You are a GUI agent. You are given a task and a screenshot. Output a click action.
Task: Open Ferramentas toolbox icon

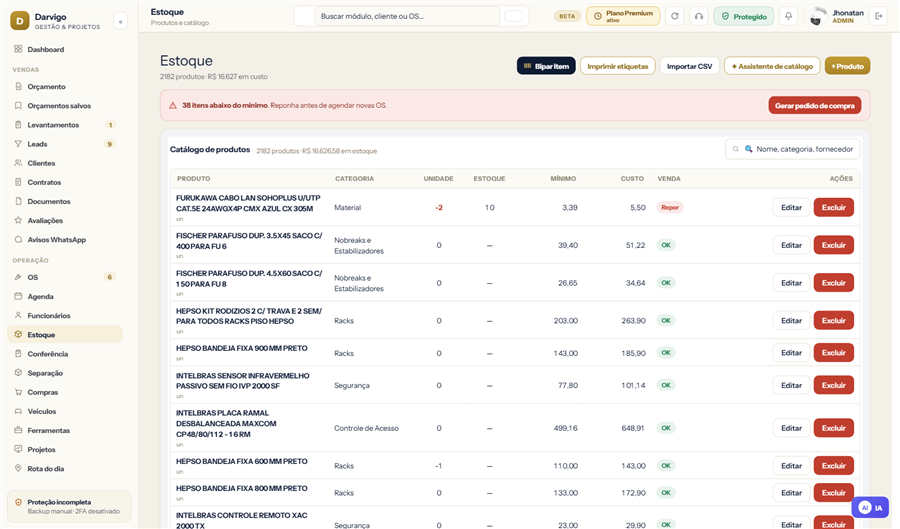(x=18, y=430)
